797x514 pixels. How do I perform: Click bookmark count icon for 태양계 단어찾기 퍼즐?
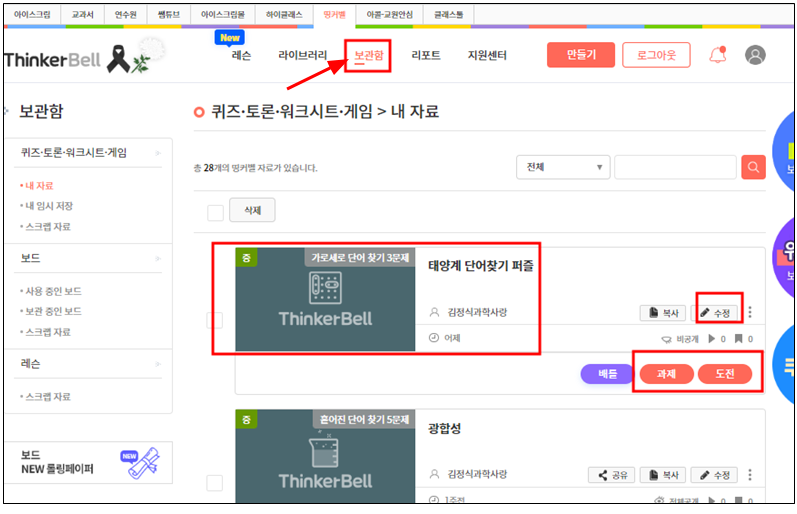(x=738, y=339)
